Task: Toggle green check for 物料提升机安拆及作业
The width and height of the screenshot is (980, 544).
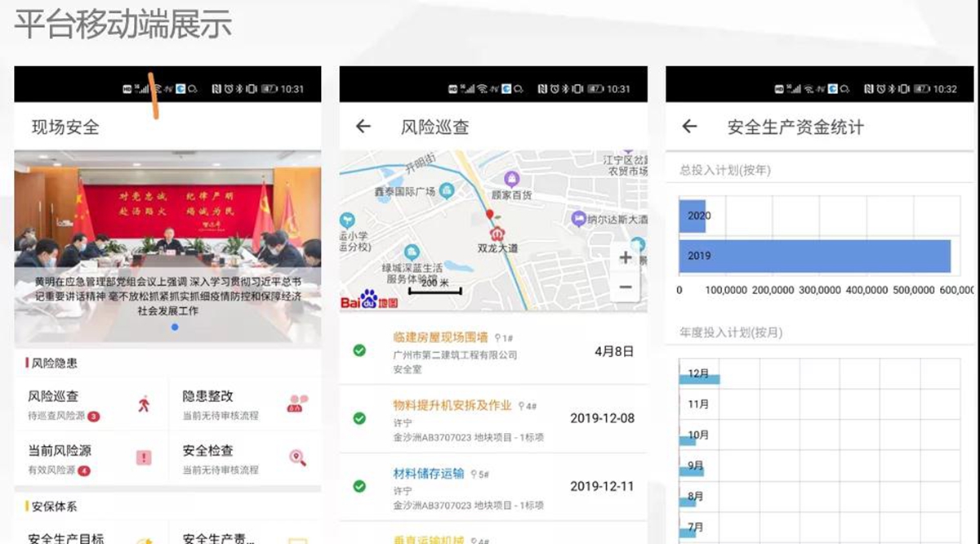Action: (359, 418)
